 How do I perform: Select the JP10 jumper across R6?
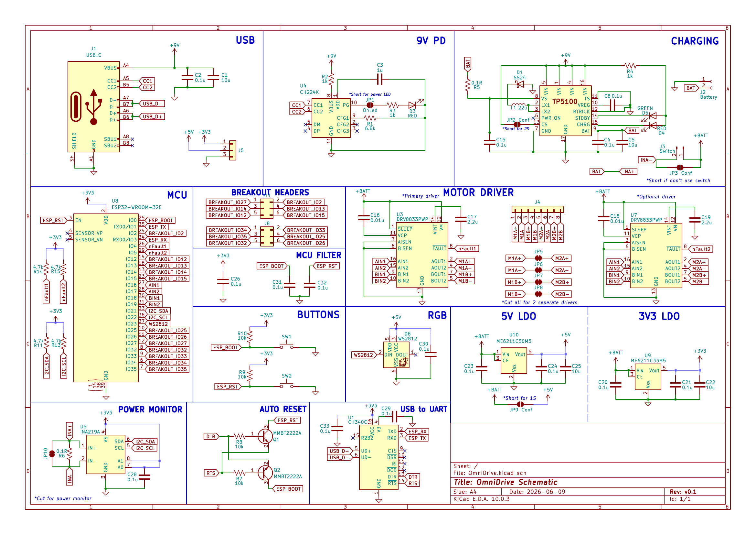click(52, 454)
